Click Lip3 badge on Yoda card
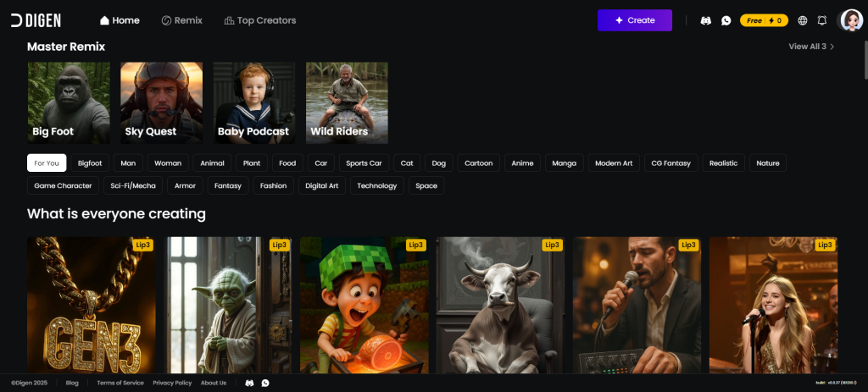 coord(280,245)
